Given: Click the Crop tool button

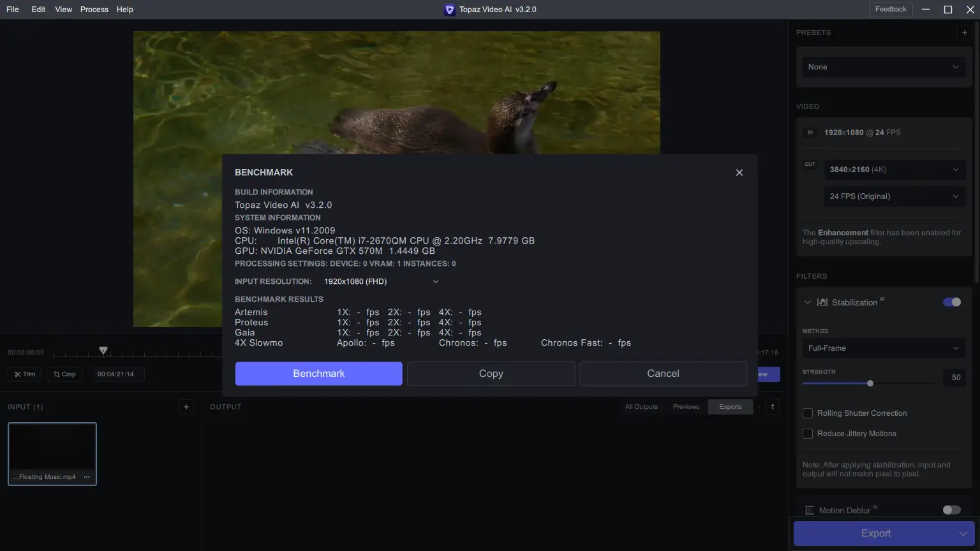Looking at the screenshot, I should tap(64, 374).
